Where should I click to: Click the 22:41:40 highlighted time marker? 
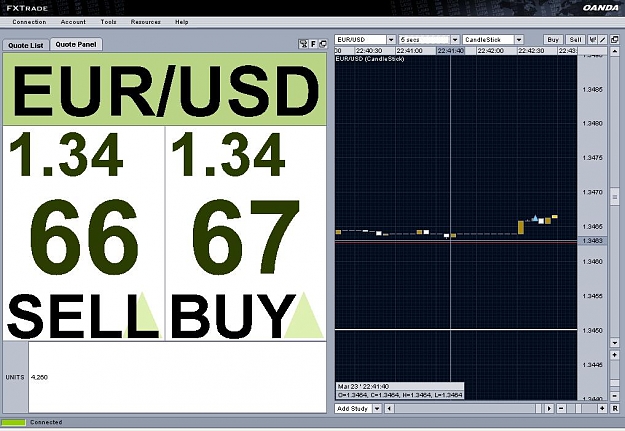click(450, 51)
